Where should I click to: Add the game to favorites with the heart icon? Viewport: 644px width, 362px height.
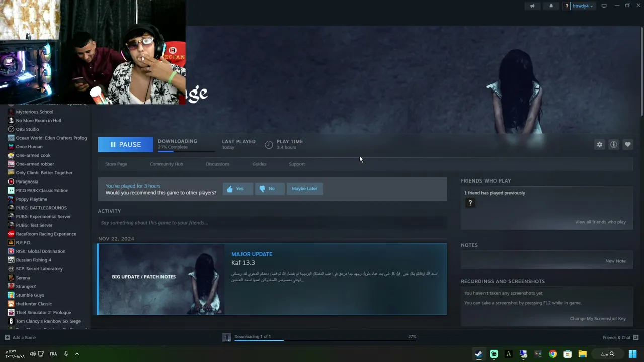pos(628,145)
